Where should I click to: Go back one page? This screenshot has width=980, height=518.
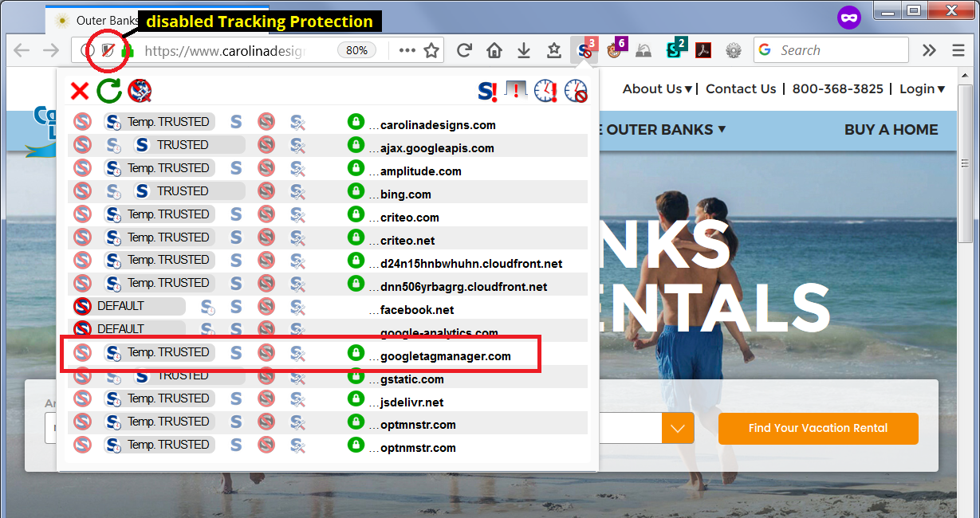tap(22, 50)
